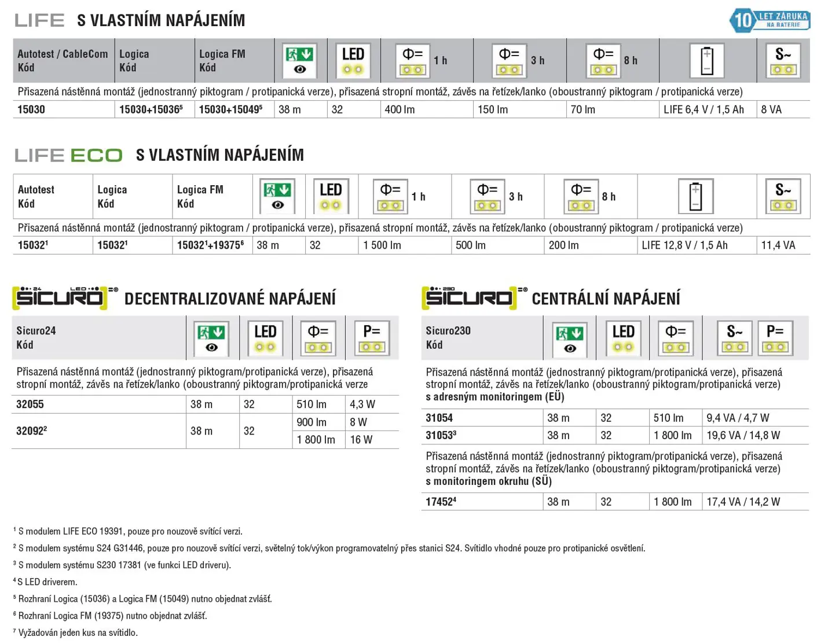Click footnote 6 about Logica FM (19375) interface
The width and height of the screenshot is (828, 644).
click(x=110, y=616)
